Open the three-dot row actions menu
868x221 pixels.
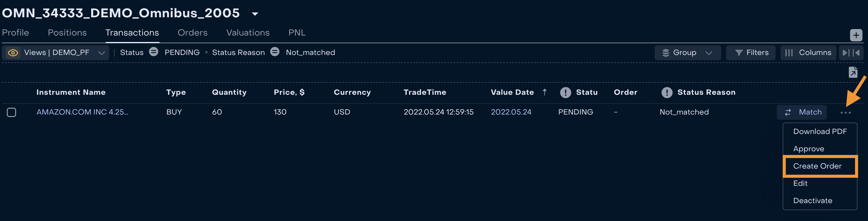coord(845,113)
